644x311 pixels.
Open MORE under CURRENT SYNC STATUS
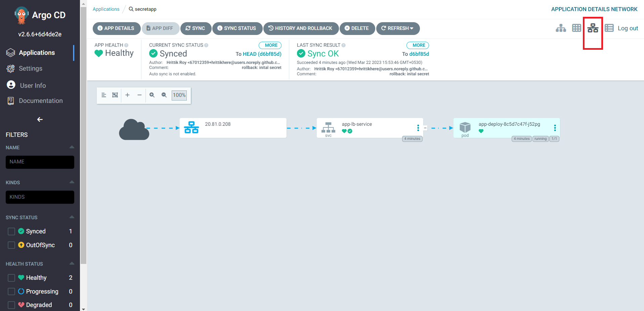270,45
